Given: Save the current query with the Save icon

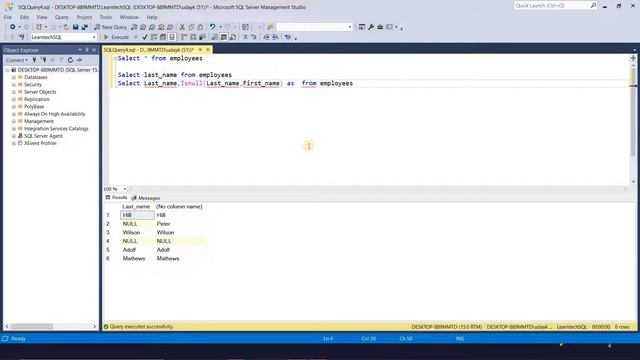Looking at the screenshot, I should (x=76, y=27).
